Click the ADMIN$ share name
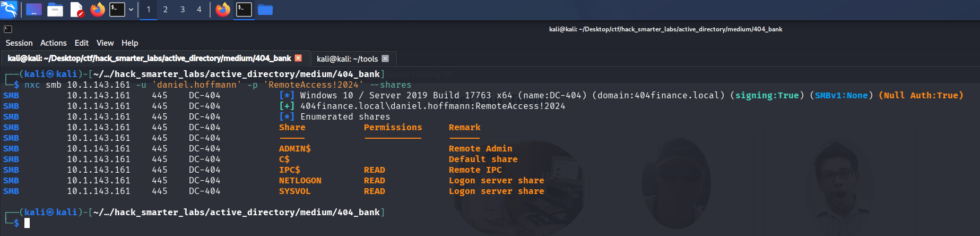The width and height of the screenshot is (980, 236). pyautogui.click(x=295, y=149)
